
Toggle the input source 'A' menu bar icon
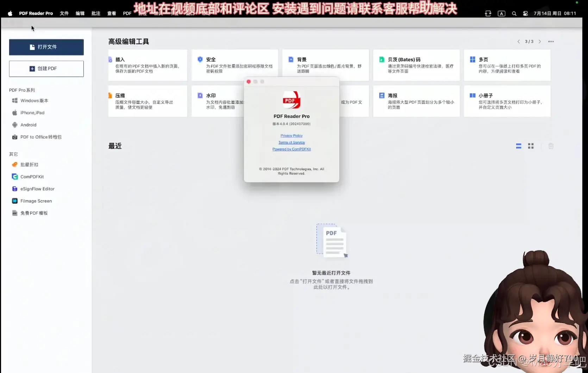[501, 13]
